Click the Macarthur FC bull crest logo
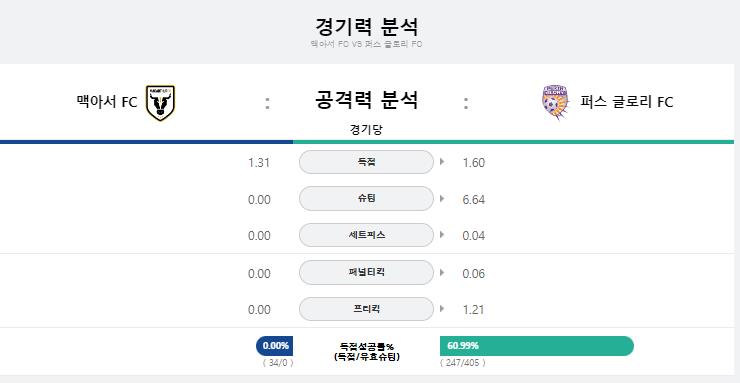The width and height of the screenshot is (740, 383). (x=160, y=102)
